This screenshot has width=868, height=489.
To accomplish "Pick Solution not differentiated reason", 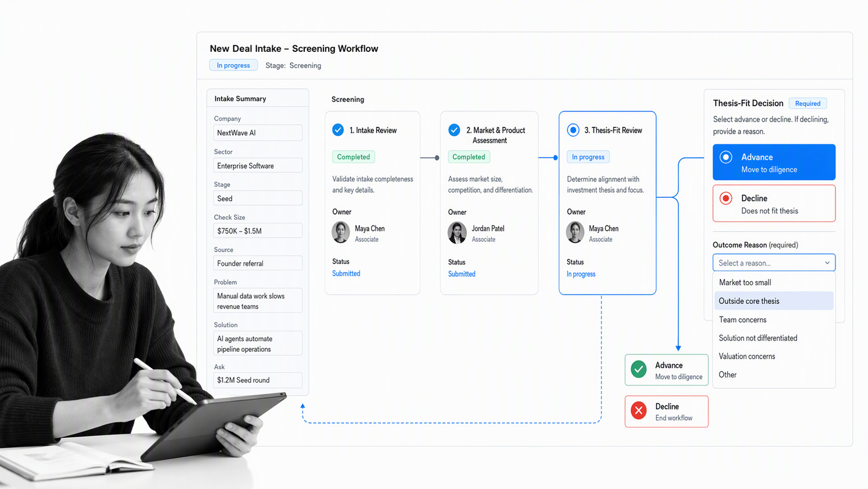I will pyautogui.click(x=774, y=338).
